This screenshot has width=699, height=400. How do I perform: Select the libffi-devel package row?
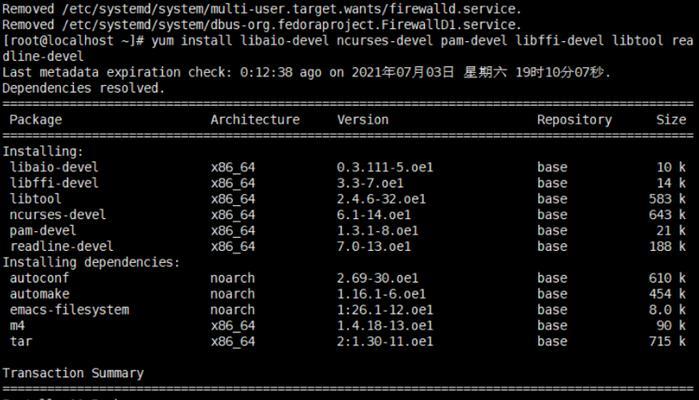pyautogui.click(x=347, y=183)
